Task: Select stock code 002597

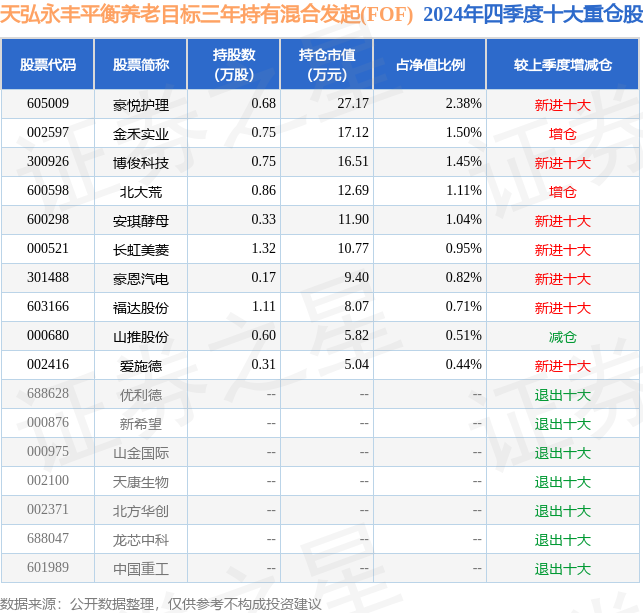Action: point(48,133)
